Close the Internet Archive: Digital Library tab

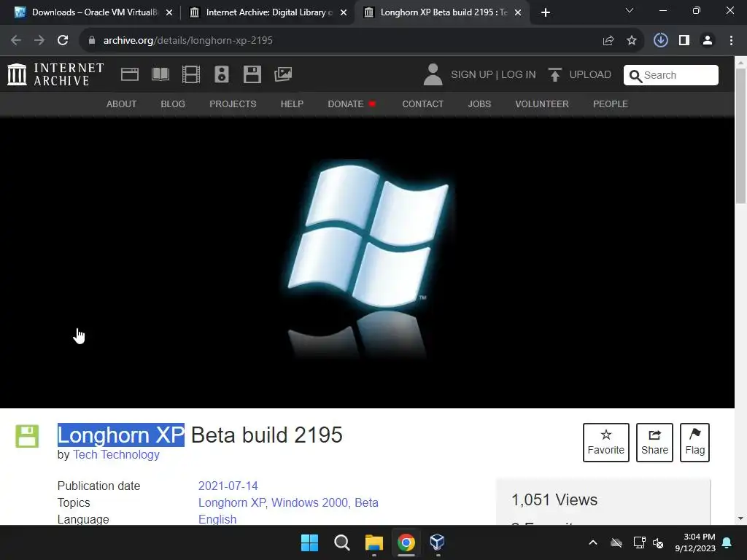[x=344, y=12]
